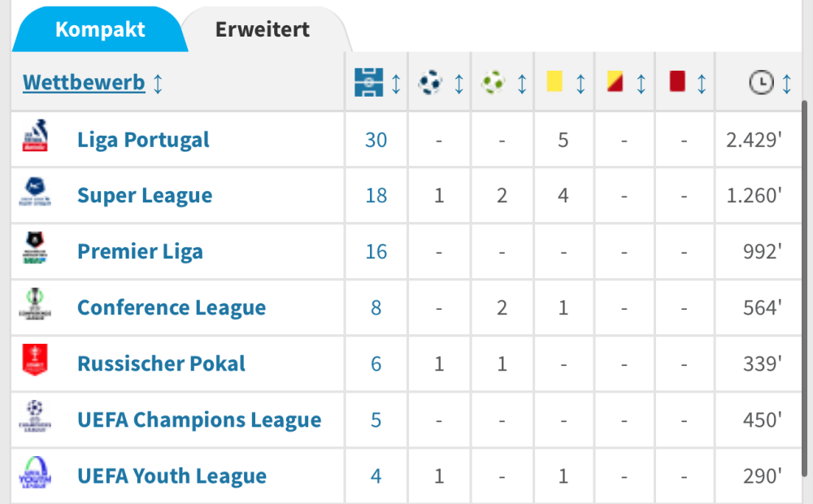
Task: Click the Russischer Pokal cup logo
Action: [36, 362]
